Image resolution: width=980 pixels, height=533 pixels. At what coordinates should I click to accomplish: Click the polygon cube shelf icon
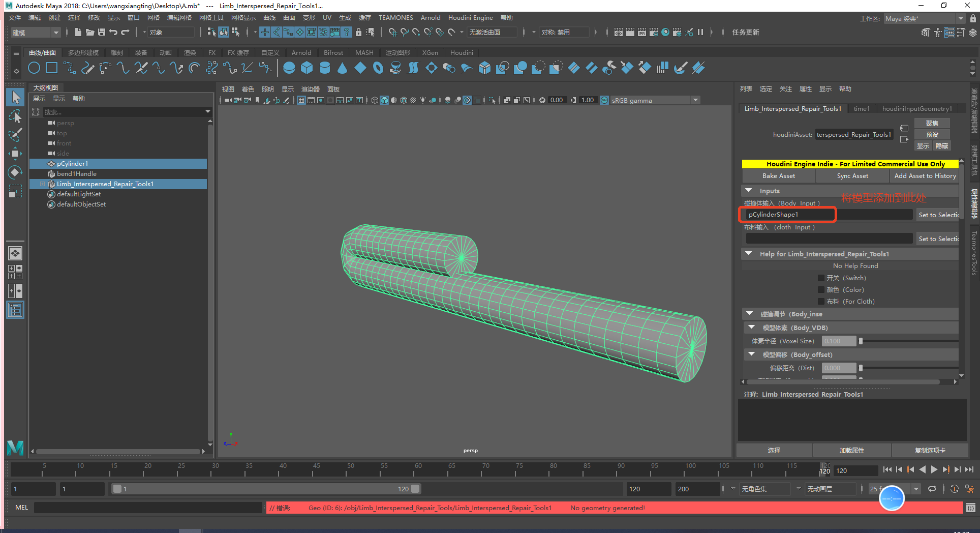coord(307,68)
